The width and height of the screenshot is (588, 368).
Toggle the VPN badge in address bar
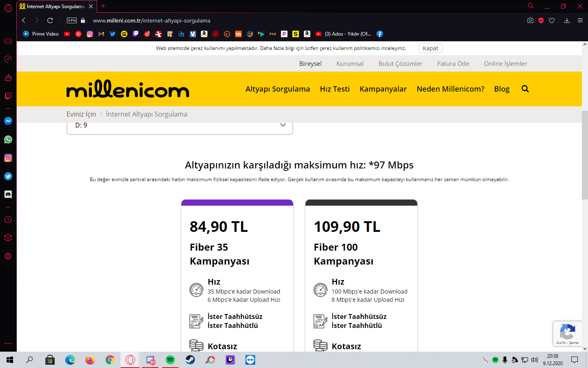72,20
